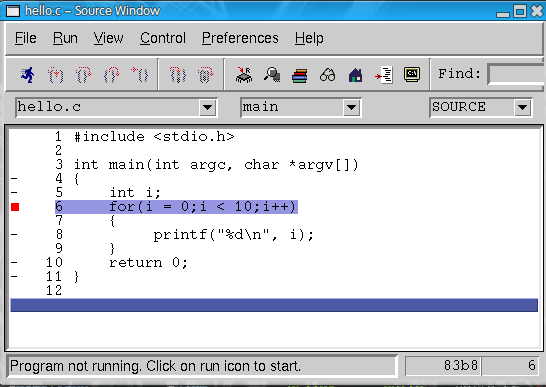
Task: Expand the hello.c file dropdown arrow
Action: (208, 107)
